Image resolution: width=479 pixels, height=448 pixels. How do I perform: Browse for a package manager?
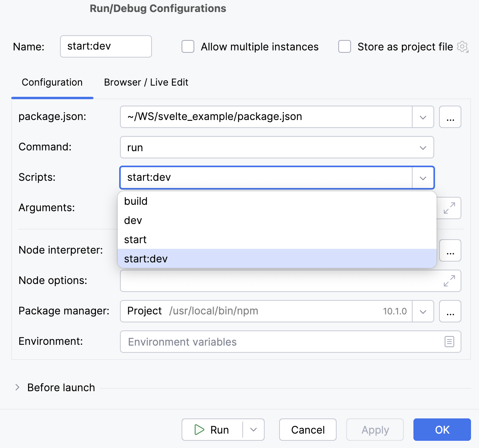(450, 311)
